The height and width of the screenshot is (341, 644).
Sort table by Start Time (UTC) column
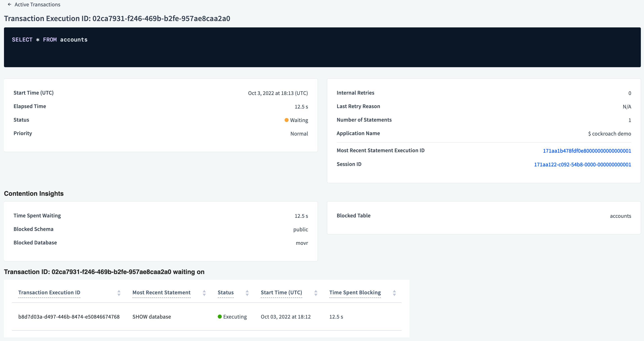tap(316, 292)
